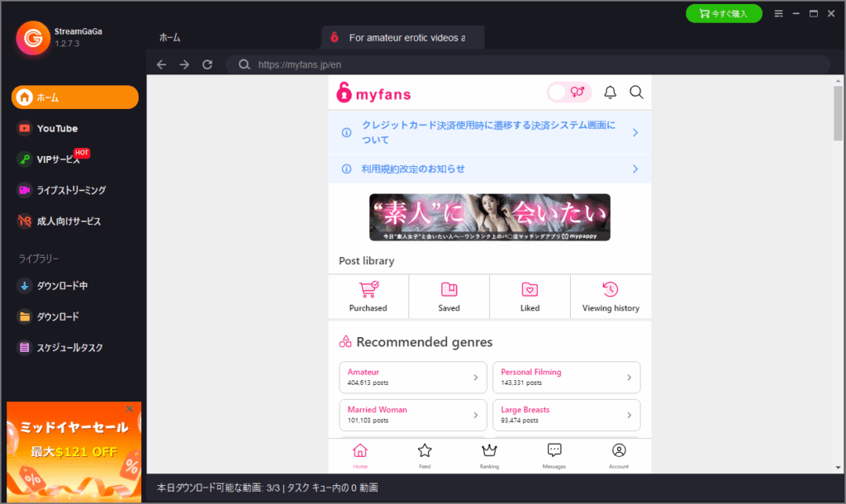Screen dimensions: 846x504
Task: Click the info icon next to 利用規約改定のお知らせ
Action: pyautogui.click(x=347, y=169)
